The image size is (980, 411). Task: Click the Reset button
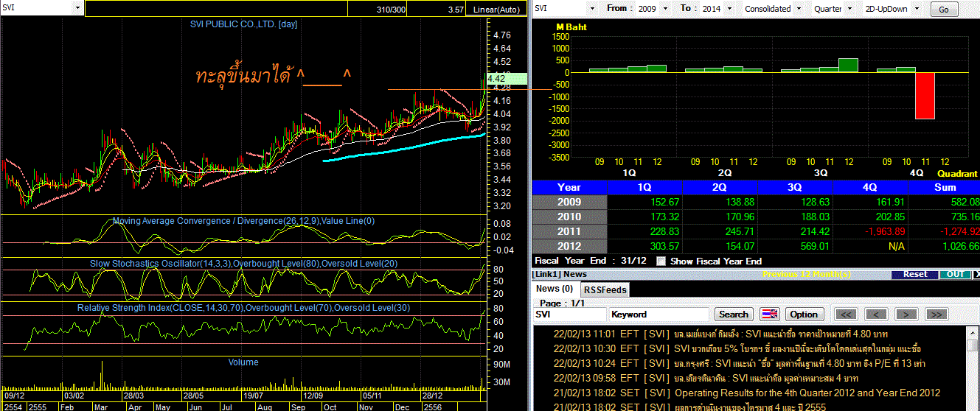click(x=915, y=274)
